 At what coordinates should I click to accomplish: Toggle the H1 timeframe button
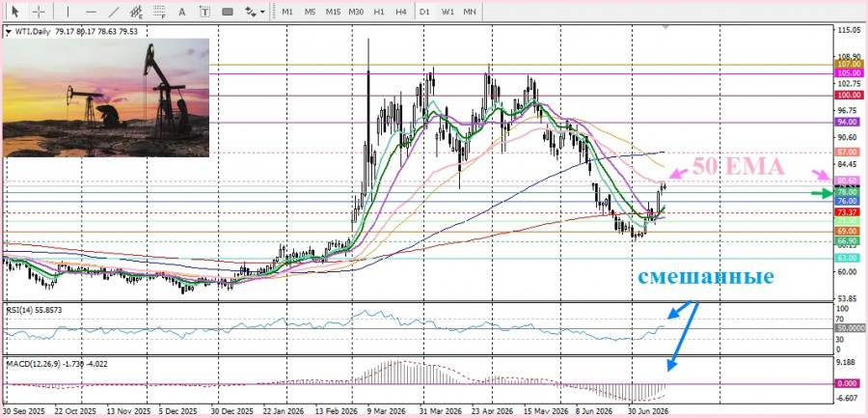(x=379, y=11)
